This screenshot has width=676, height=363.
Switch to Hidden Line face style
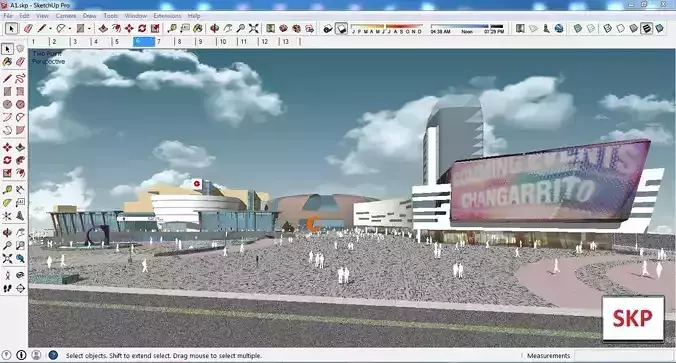[x=620, y=28]
